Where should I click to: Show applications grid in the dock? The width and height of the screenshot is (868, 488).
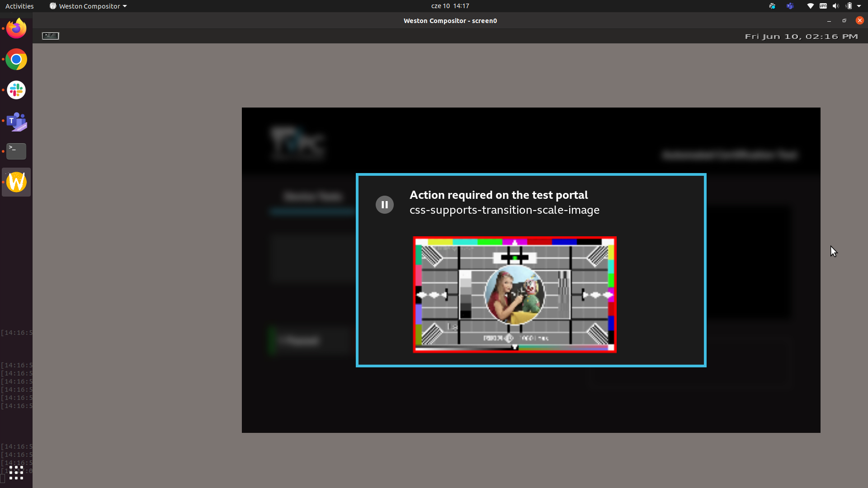point(16,473)
